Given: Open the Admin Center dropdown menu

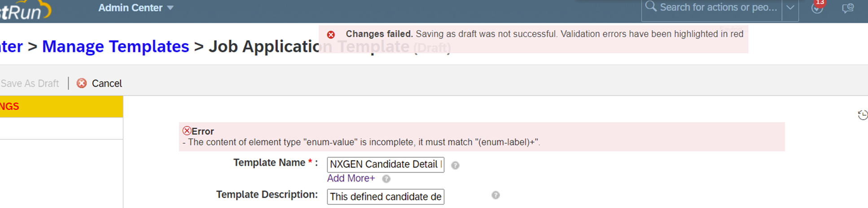Looking at the screenshot, I should pyautogui.click(x=136, y=8).
